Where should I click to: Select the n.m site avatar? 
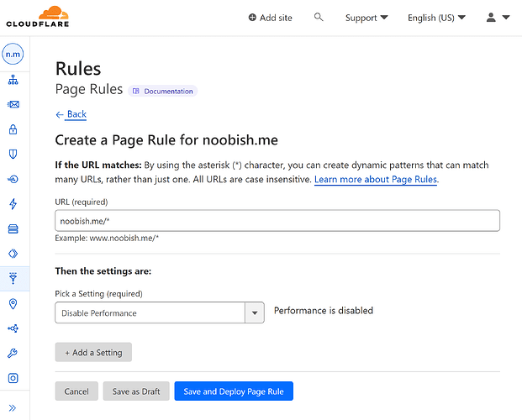point(13,54)
